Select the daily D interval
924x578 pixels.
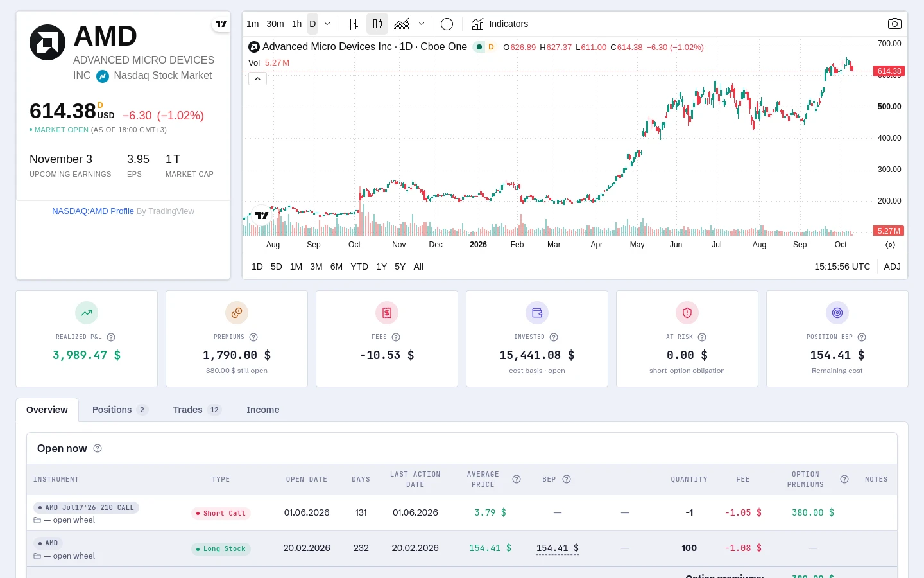coord(312,24)
